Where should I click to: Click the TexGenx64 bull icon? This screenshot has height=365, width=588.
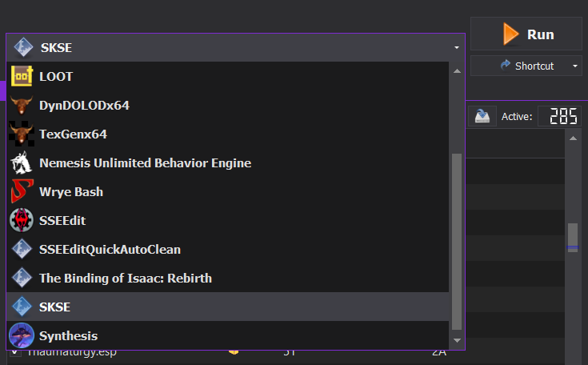(22, 134)
